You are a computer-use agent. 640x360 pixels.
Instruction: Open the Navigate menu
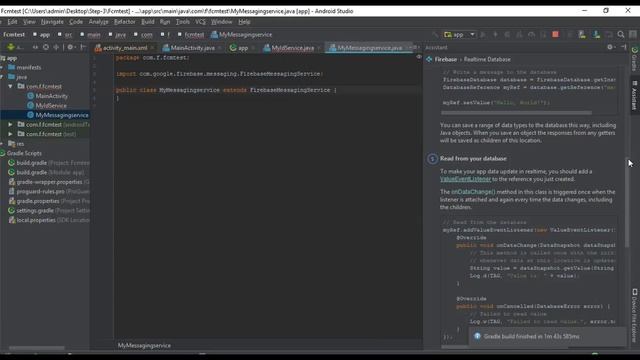52,22
